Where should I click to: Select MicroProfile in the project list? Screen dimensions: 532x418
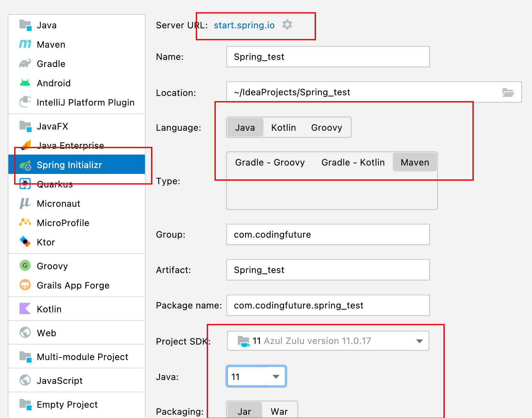pyautogui.click(x=77, y=223)
